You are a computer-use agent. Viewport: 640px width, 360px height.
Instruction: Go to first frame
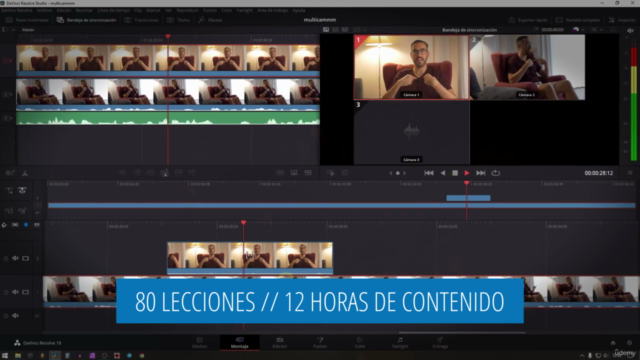pos(429,173)
